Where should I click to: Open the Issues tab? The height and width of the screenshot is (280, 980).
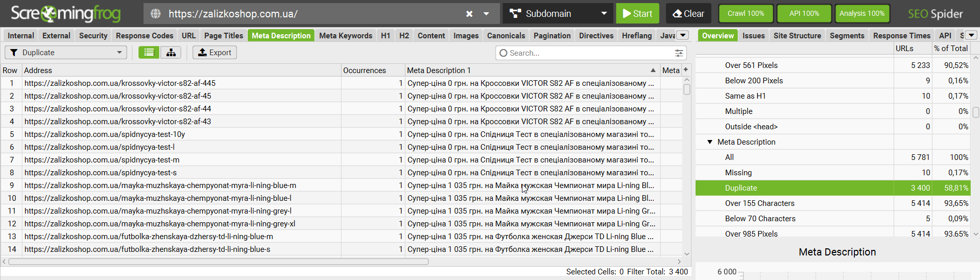coord(753,35)
